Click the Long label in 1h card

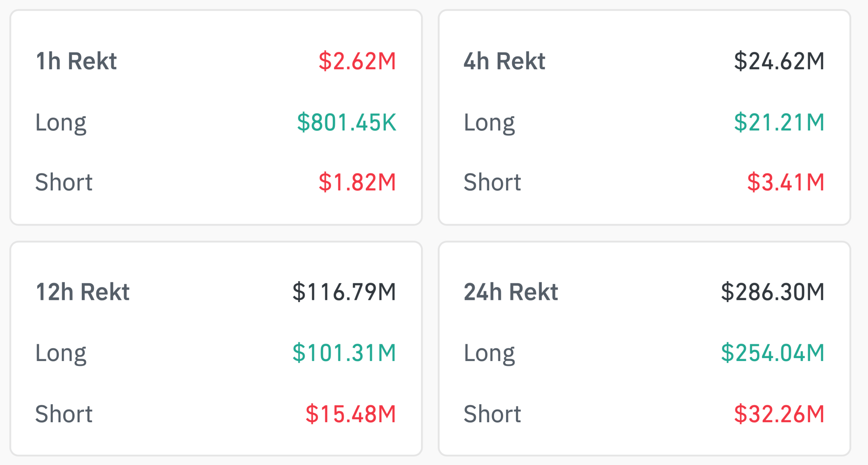point(61,123)
